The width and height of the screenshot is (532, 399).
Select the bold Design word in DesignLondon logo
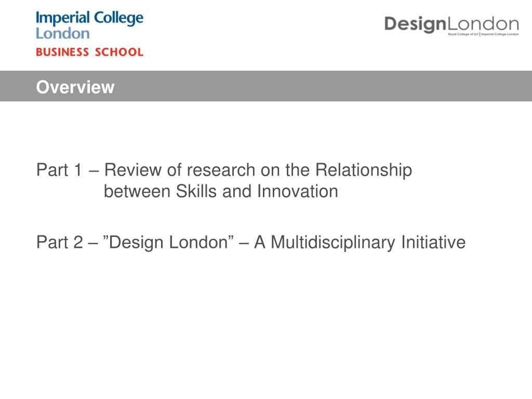(x=415, y=24)
